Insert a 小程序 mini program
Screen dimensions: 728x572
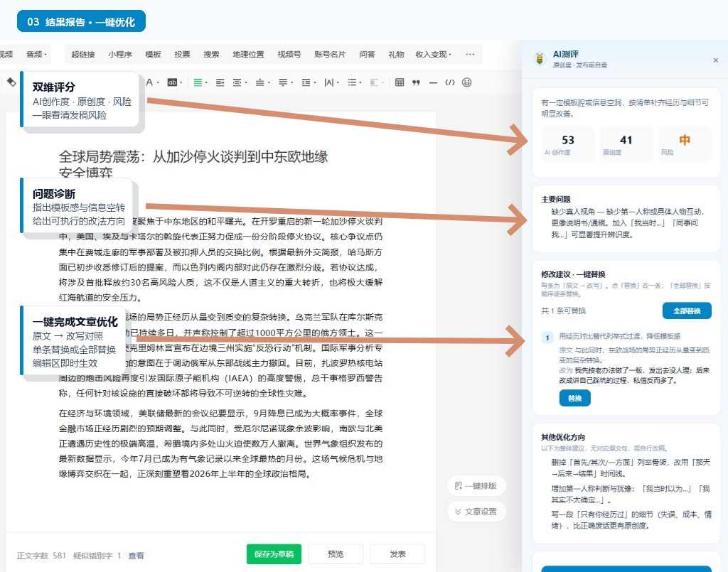pos(119,54)
